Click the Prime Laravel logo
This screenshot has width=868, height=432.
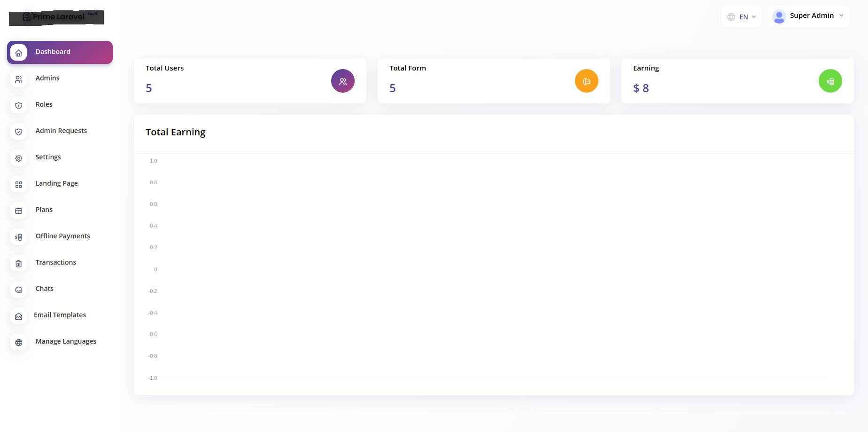[56, 17]
